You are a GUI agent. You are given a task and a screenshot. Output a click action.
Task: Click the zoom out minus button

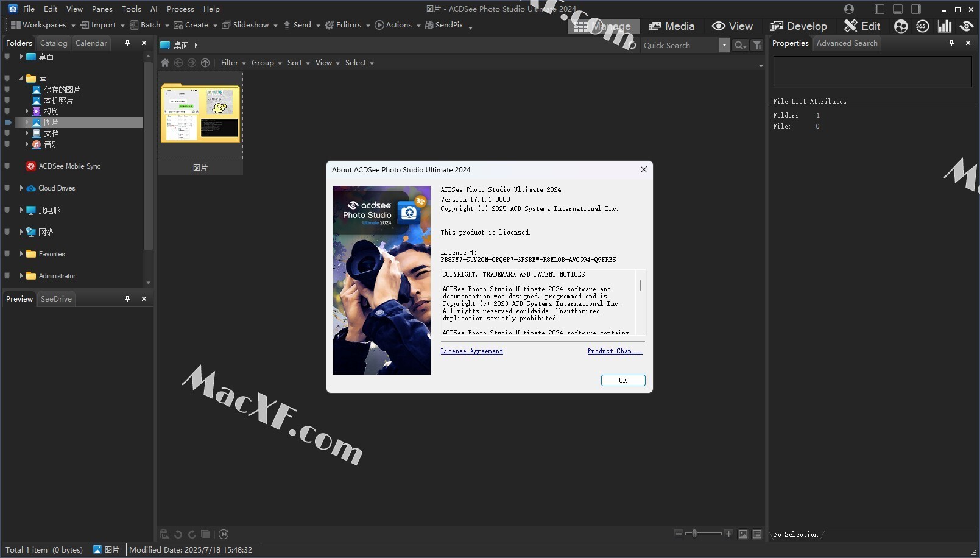pos(679,534)
